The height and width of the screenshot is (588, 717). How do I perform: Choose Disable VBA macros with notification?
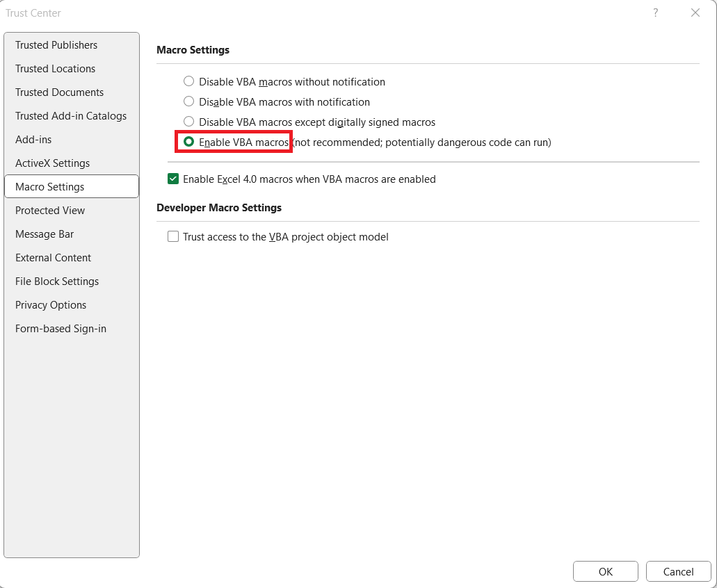[188, 101]
